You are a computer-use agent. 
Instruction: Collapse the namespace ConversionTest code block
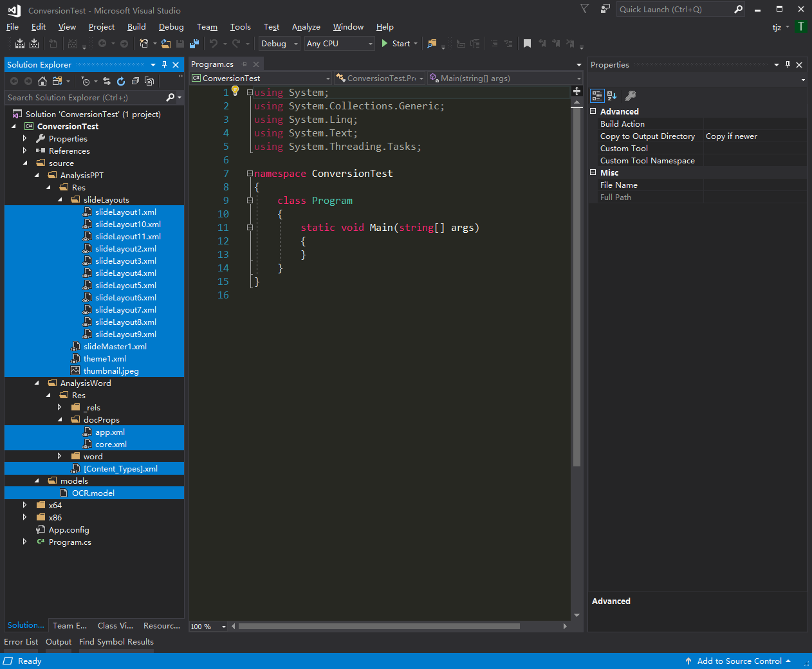click(250, 173)
